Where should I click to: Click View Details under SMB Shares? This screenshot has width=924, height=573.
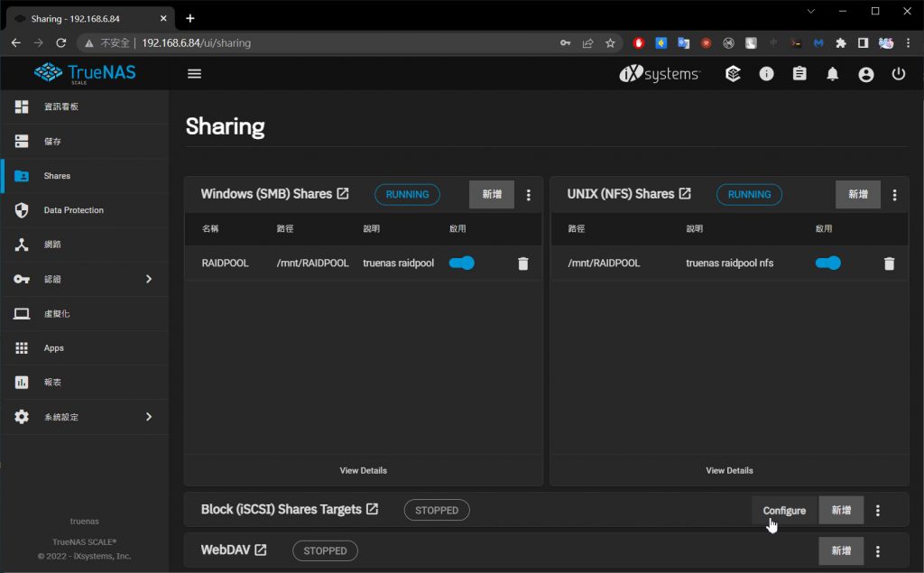tap(364, 470)
